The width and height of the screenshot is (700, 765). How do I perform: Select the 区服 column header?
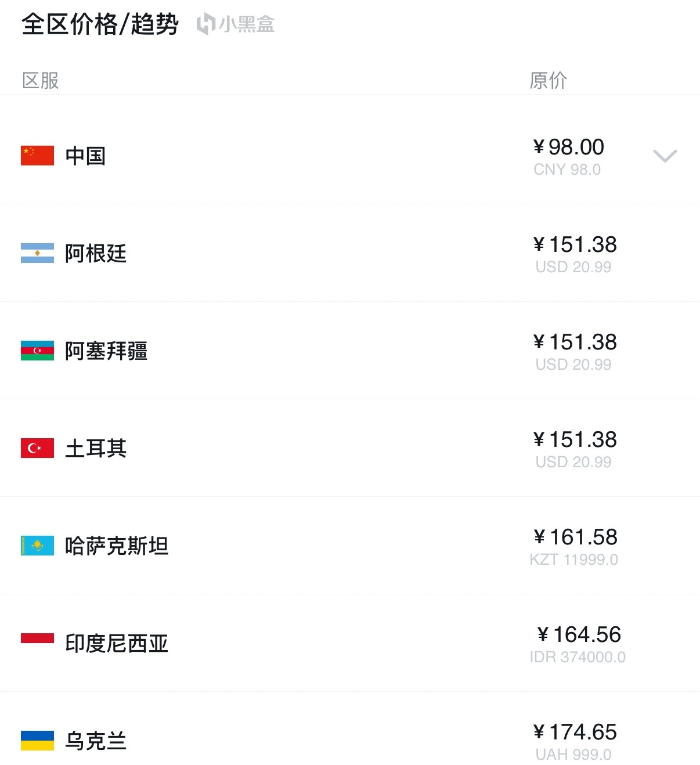(x=41, y=80)
